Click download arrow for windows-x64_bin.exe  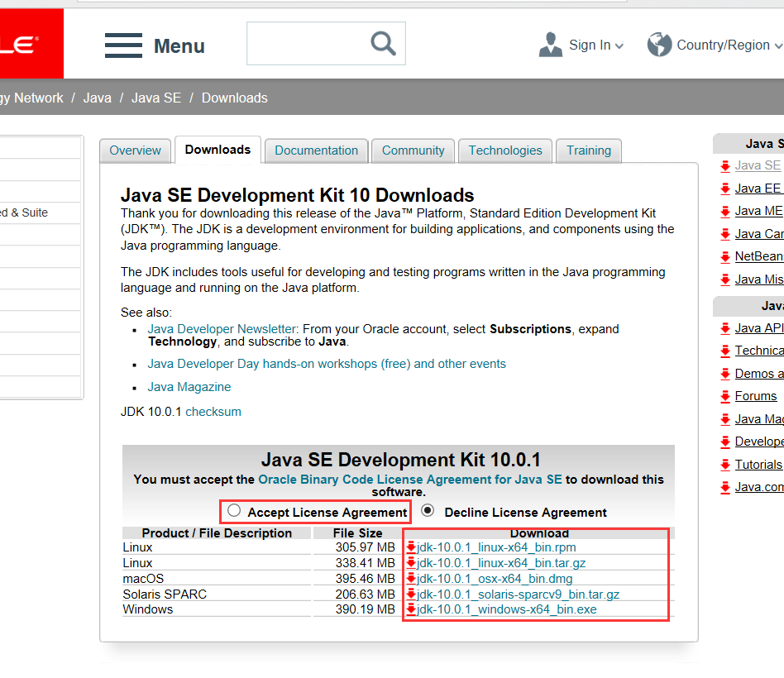[x=411, y=609]
